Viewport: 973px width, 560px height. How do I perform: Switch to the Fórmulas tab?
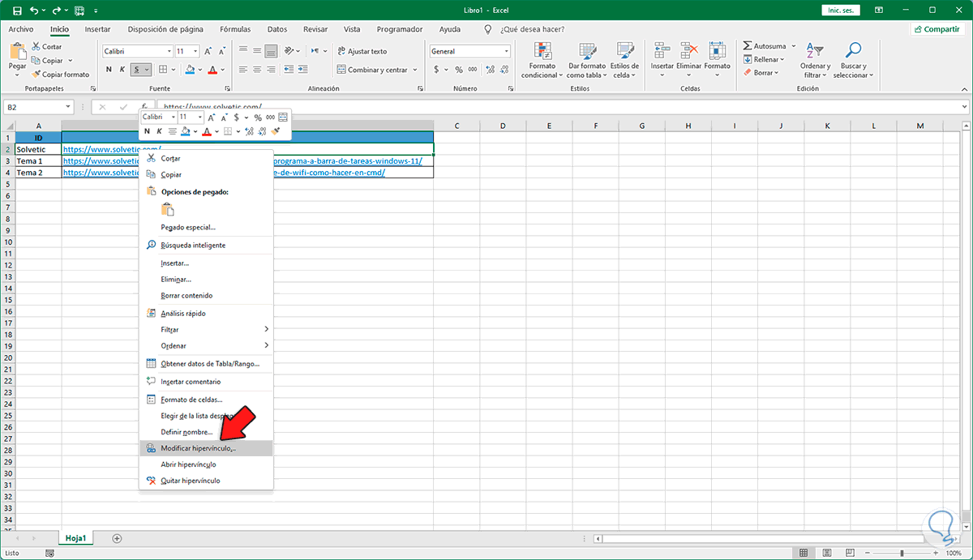click(234, 29)
